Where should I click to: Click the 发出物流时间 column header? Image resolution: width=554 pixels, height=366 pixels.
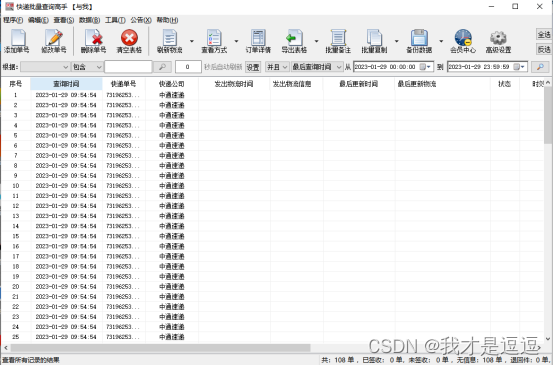[x=234, y=84]
